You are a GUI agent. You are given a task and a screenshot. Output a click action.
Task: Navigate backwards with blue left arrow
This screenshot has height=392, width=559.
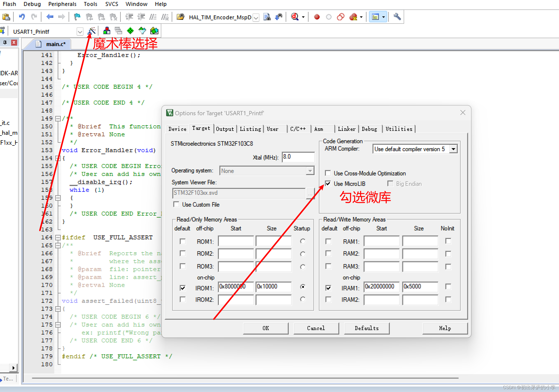(x=50, y=17)
